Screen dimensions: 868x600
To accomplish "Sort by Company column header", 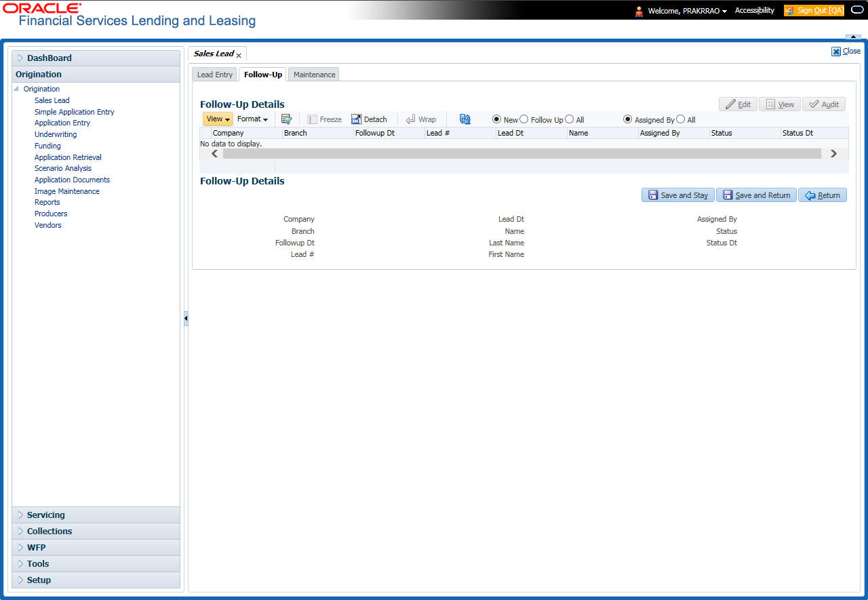I will click(x=247, y=133).
